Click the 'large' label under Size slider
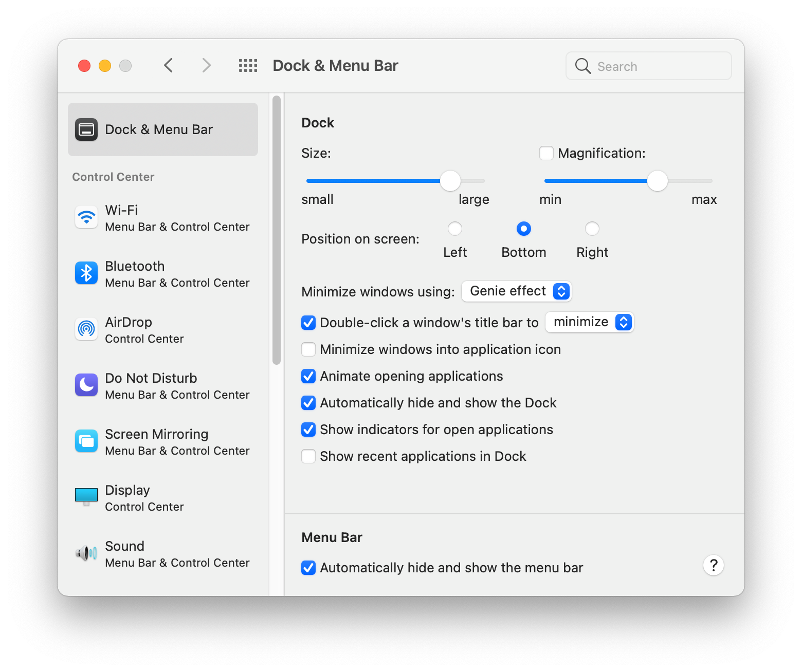 pyautogui.click(x=474, y=199)
